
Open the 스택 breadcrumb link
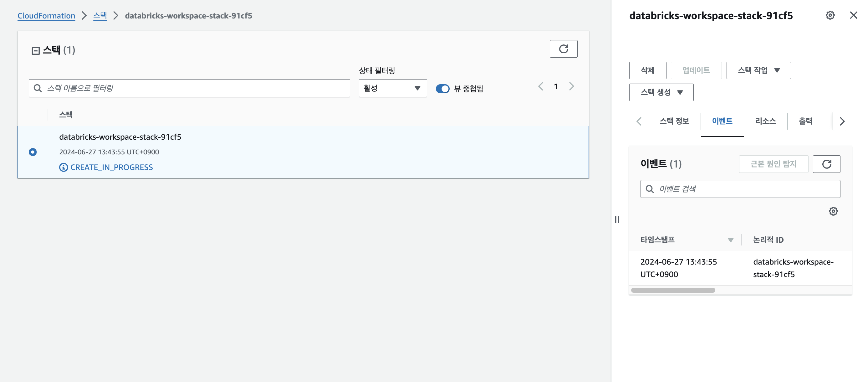100,16
